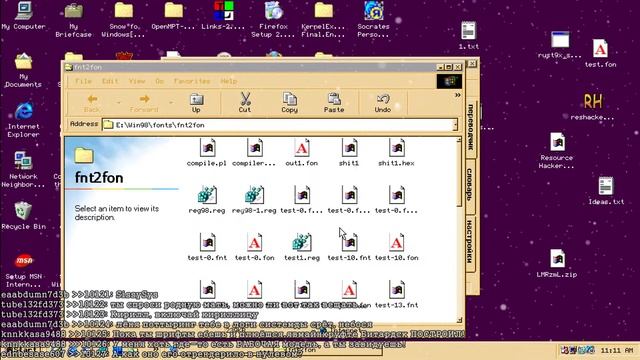Select the KernelEx Final desktop folder

pos(323,20)
